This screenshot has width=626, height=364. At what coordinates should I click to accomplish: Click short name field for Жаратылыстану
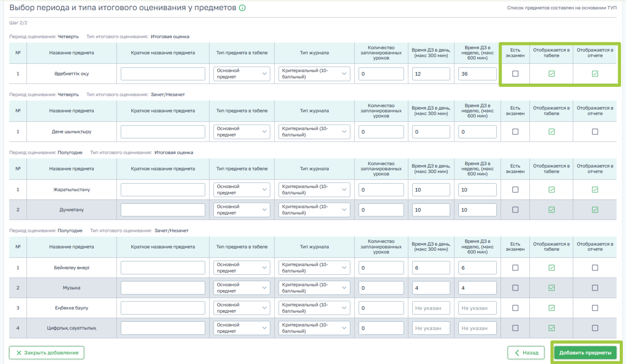(163, 190)
